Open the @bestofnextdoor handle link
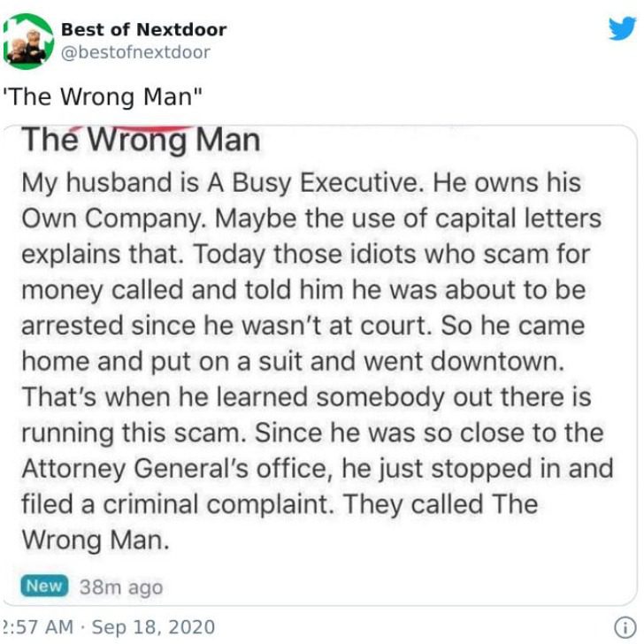The image size is (644, 644). [x=135, y=52]
